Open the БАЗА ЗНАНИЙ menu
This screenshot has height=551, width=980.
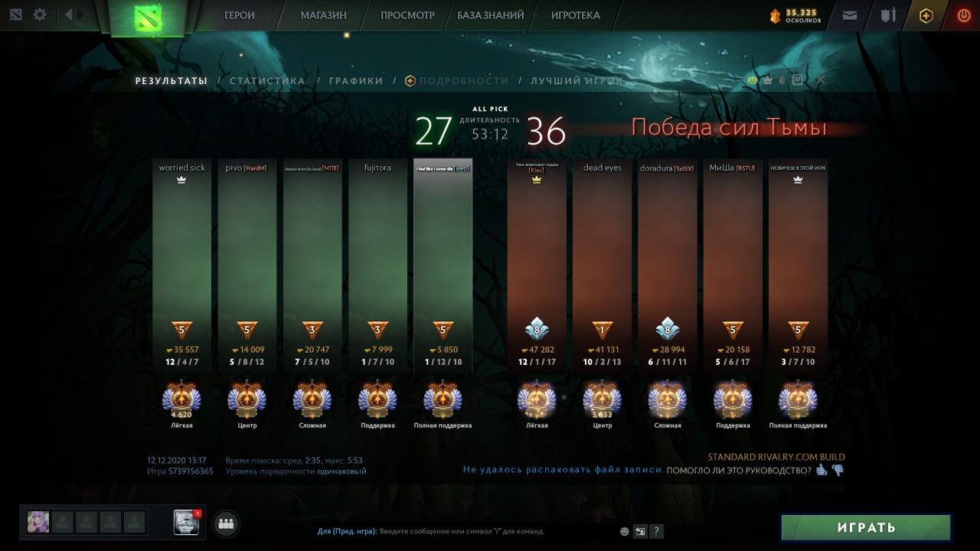pos(491,15)
